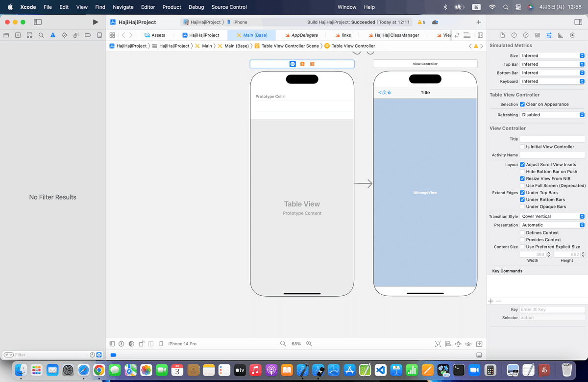
Task: Open the Debug navigator icon
Action: tap(76, 35)
